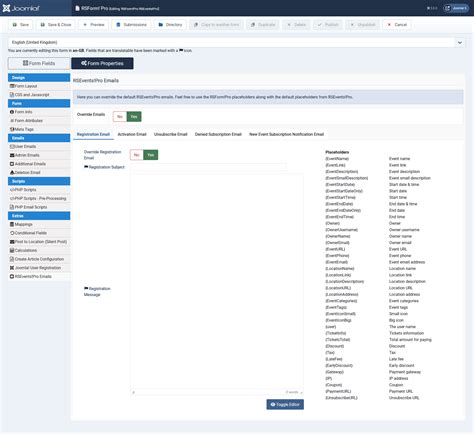Click the PHP Email Scripts file icon
This screenshot has width=474, height=434.
coord(12,207)
